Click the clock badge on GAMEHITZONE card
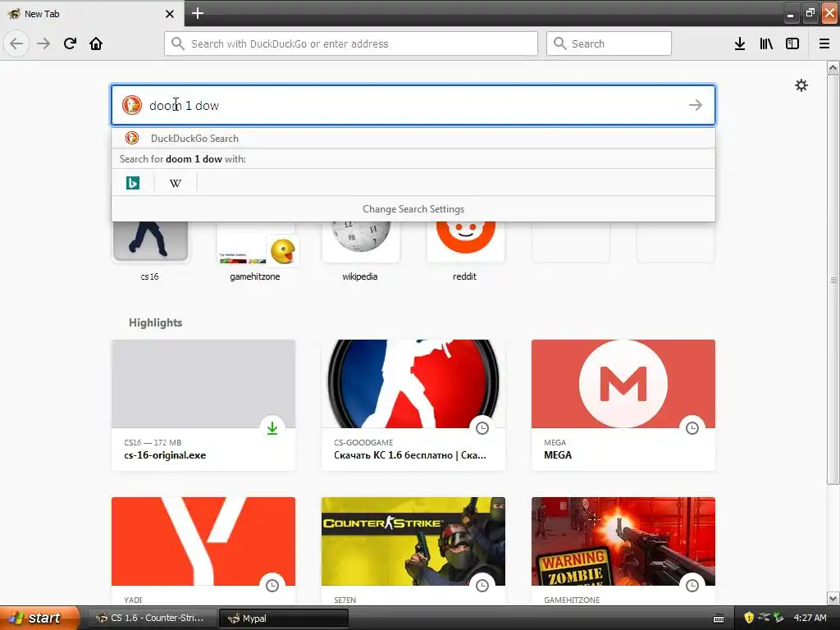This screenshot has height=630, width=840. pyautogui.click(x=692, y=586)
